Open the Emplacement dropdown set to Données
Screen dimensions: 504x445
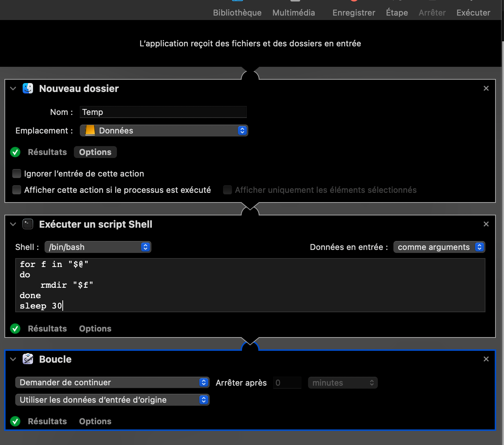[x=164, y=131]
